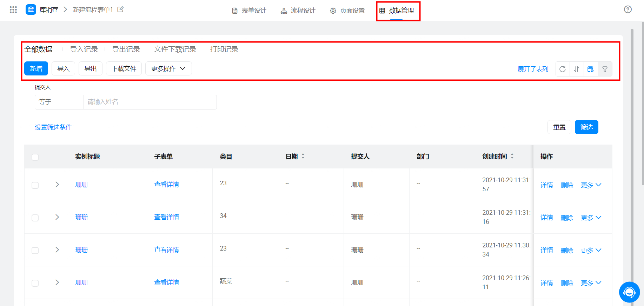Open the customer service chat bubble
The width and height of the screenshot is (644, 306).
click(x=629, y=292)
